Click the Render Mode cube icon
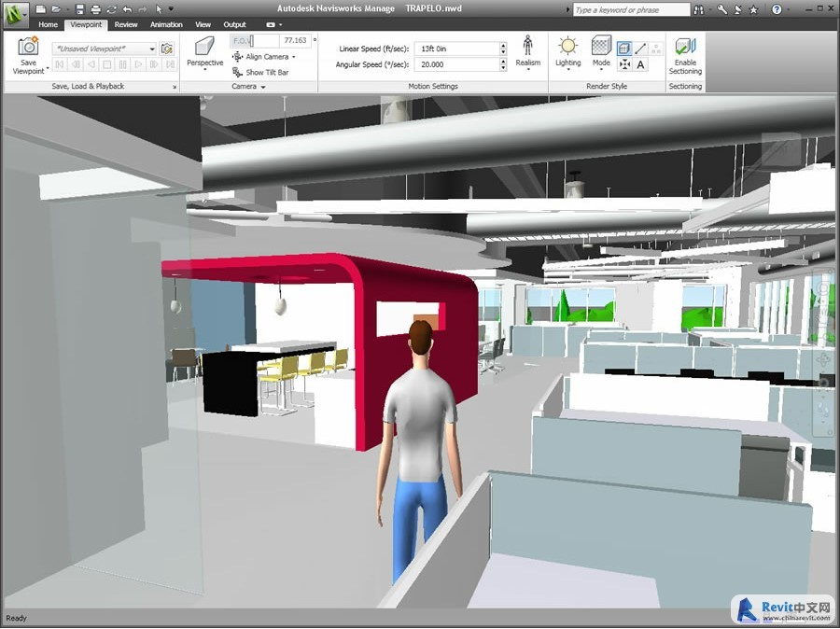The image size is (840, 629). 601,46
